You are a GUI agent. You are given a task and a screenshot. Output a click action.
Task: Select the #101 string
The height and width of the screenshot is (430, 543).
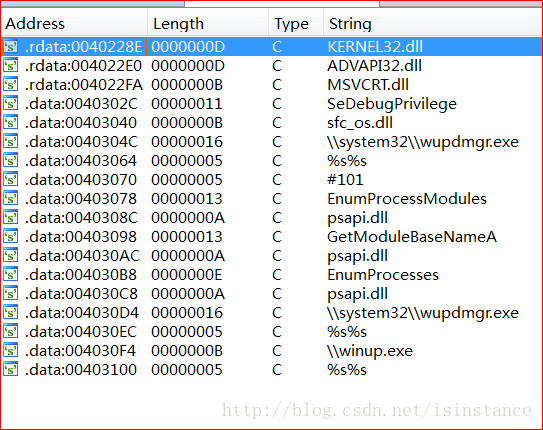[345, 180]
